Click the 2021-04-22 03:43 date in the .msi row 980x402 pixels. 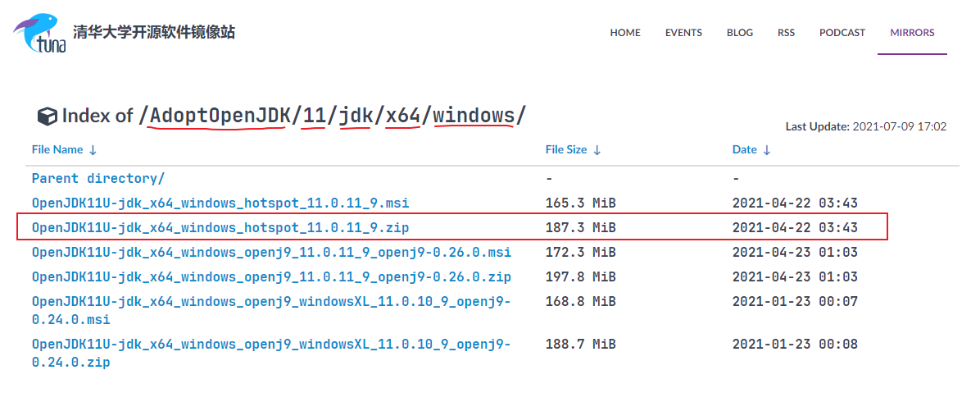point(795,203)
